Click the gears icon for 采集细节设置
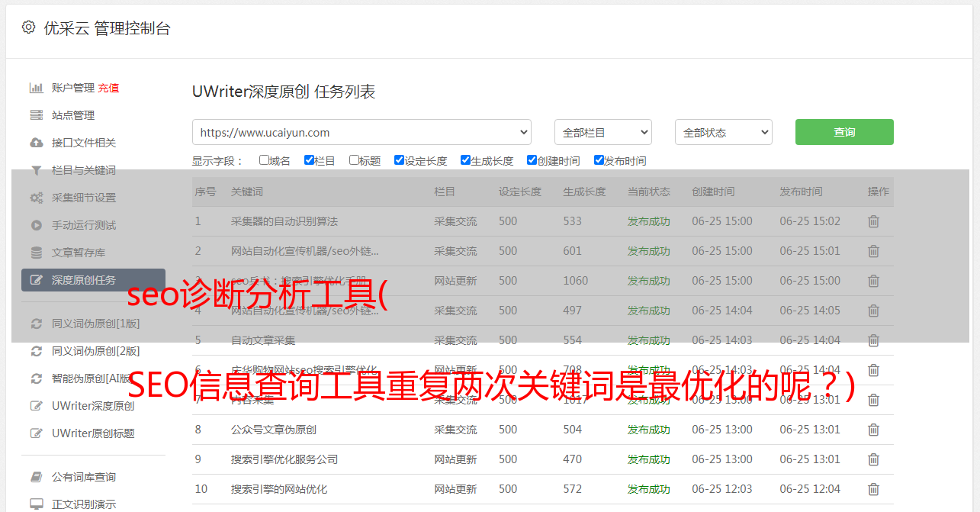Image resolution: width=980 pixels, height=512 pixels. tap(36, 198)
